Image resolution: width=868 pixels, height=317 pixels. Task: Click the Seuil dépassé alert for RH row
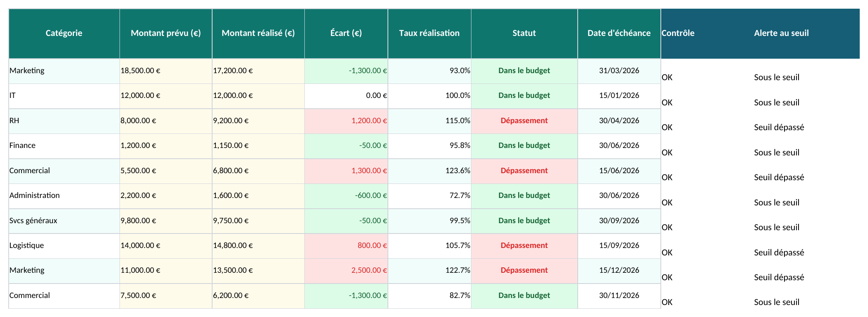779,127
